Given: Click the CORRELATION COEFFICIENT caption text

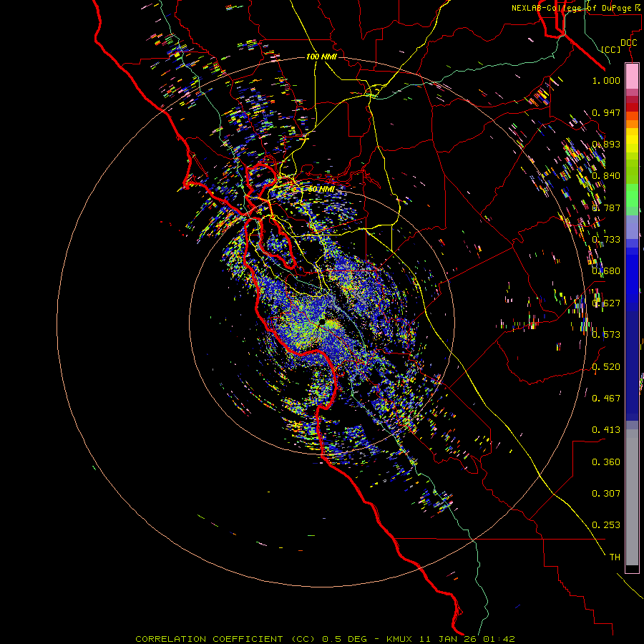Looking at the screenshot, I should 209,639.
